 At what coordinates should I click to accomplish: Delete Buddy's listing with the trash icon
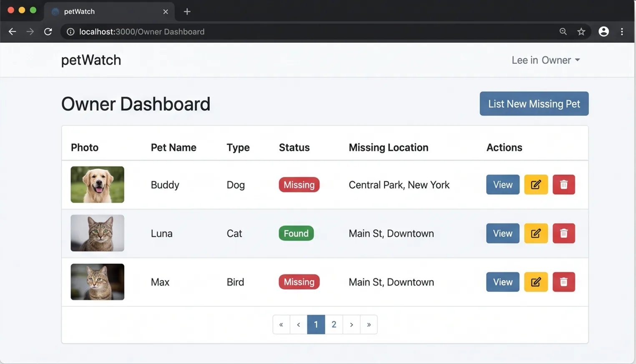click(x=564, y=185)
